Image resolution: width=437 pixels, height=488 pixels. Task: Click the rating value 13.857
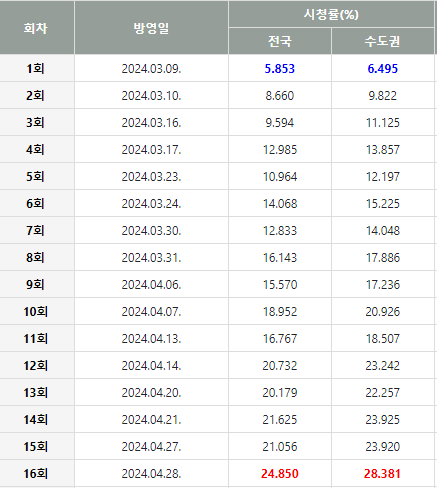tap(383, 150)
